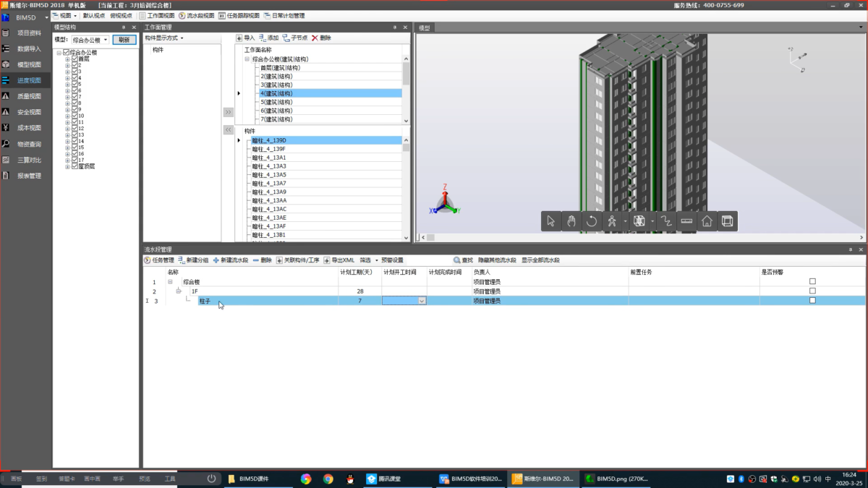Click the 子节点 child node button
The width and height of the screenshot is (868, 488).
(295, 38)
